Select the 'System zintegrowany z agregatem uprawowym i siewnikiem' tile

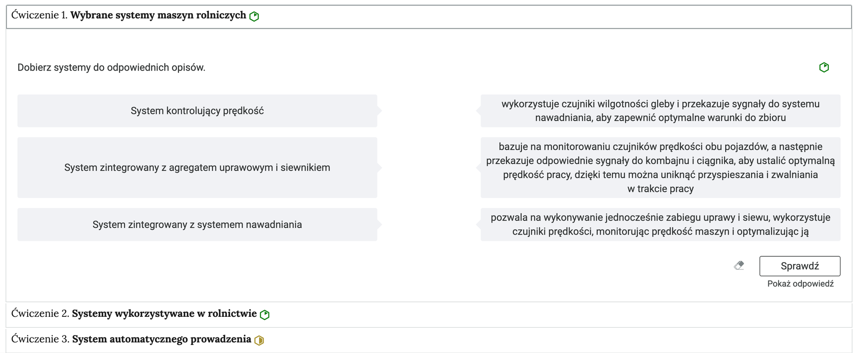(198, 167)
